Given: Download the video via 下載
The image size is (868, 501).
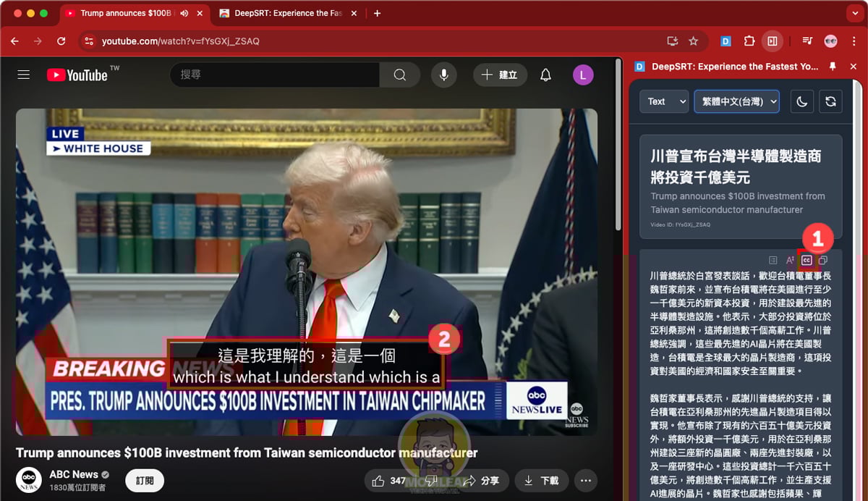Looking at the screenshot, I should (541, 480).
